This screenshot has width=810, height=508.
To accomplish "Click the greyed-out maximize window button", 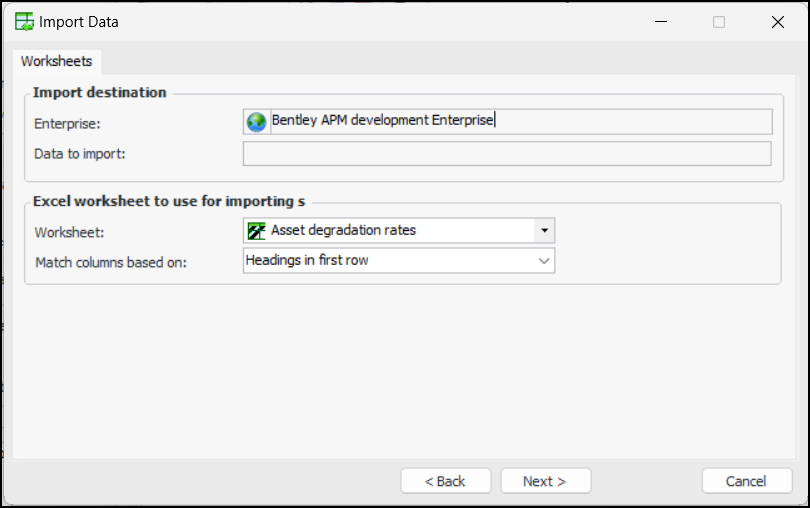I will 719,21.
